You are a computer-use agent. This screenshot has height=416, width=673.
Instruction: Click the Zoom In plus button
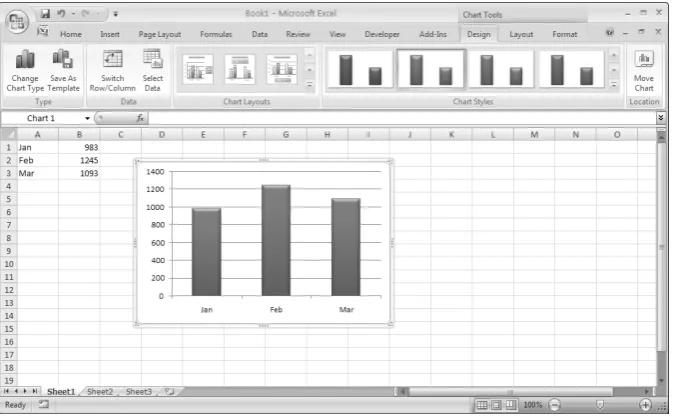click(645, 405)
